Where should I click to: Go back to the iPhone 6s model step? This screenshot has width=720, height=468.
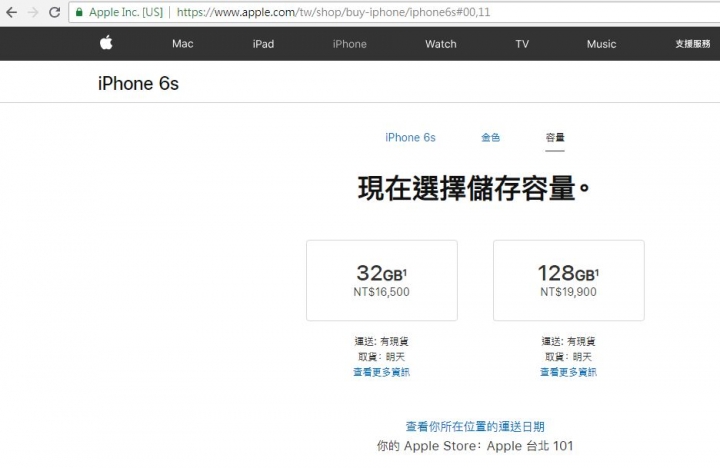coord(410,137)
